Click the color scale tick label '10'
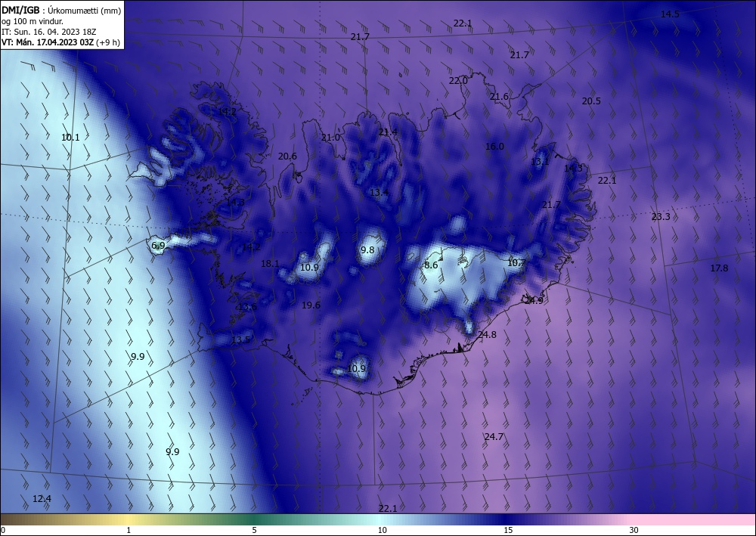 coord(382,530)
